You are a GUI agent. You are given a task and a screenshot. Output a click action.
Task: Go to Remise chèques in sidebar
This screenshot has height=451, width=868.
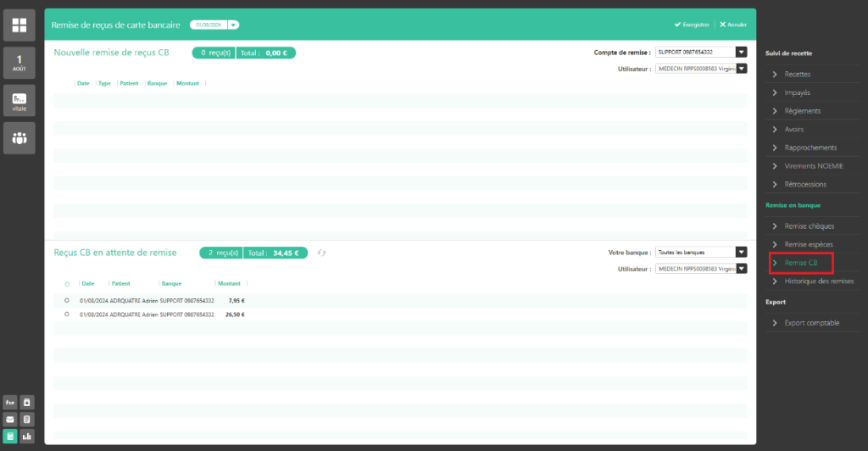point(809,225)
